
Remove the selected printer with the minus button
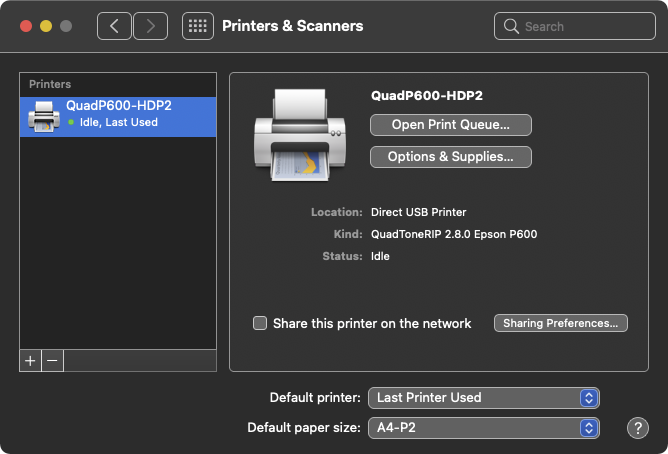click(x=52, y=361)
